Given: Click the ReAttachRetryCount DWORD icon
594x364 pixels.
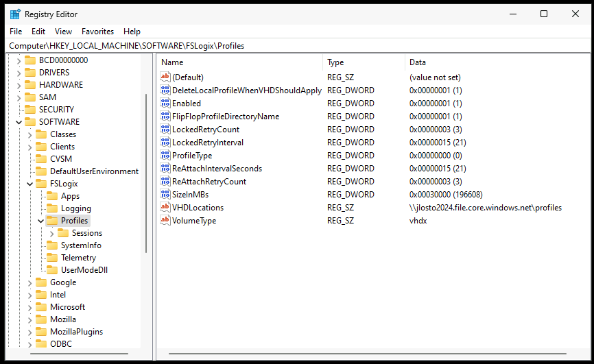Looking at the screenshot, I should pos(165,181).
